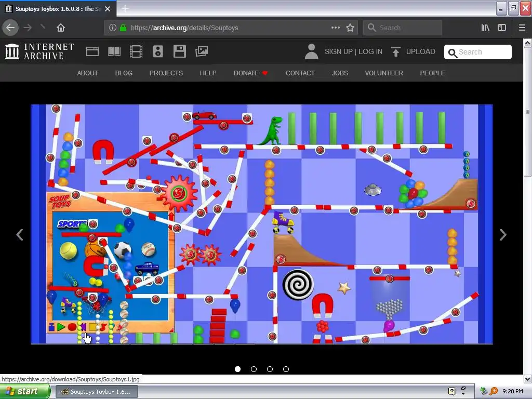
Task: Open the Video film icon
Action: 136,51
